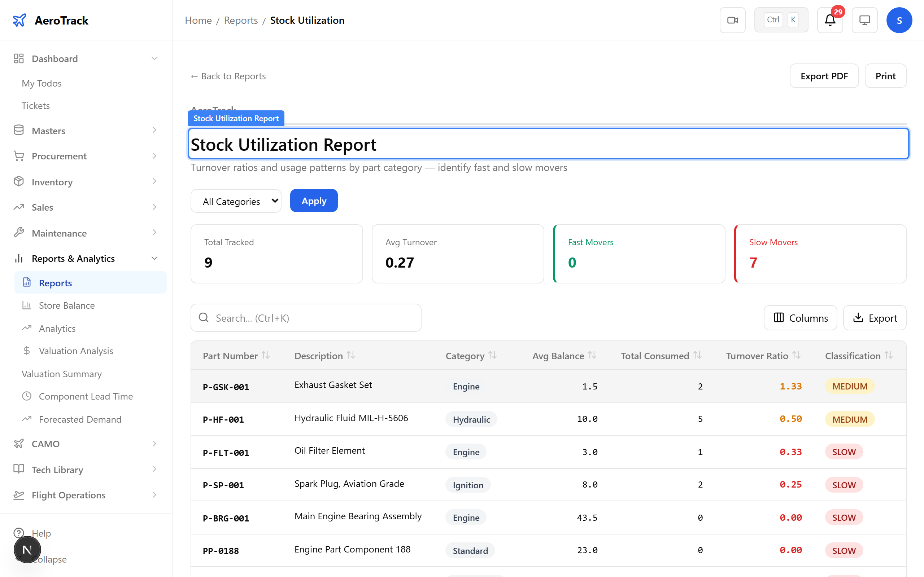The image size is (924, 577).
Task: Click the Fast Movers green summary card
Action: coord(639,254)
